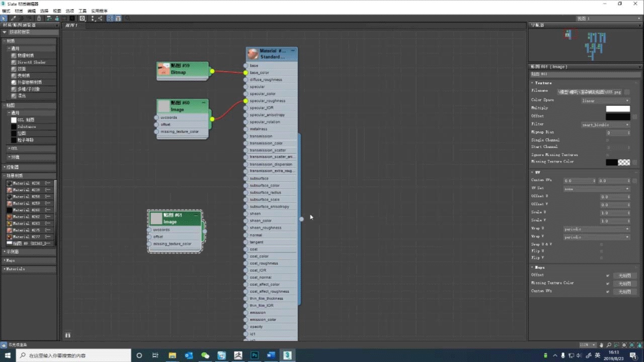Toggle Custom UVs map enable checkbox
The height and width of the screenshot is (362, 644).
pyautogui.click(x=608, y=292)
